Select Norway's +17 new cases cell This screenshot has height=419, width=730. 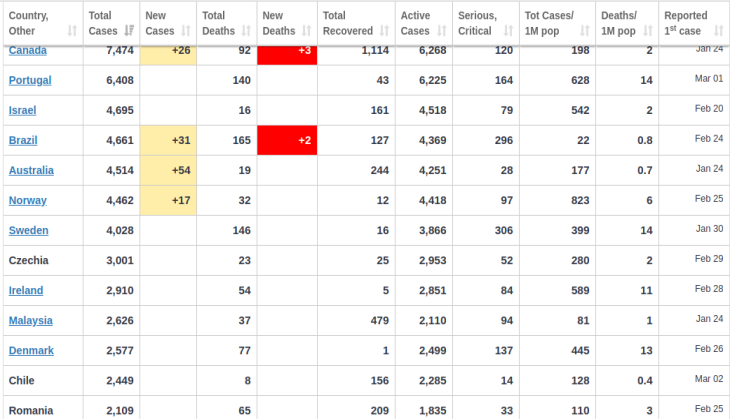168,200
